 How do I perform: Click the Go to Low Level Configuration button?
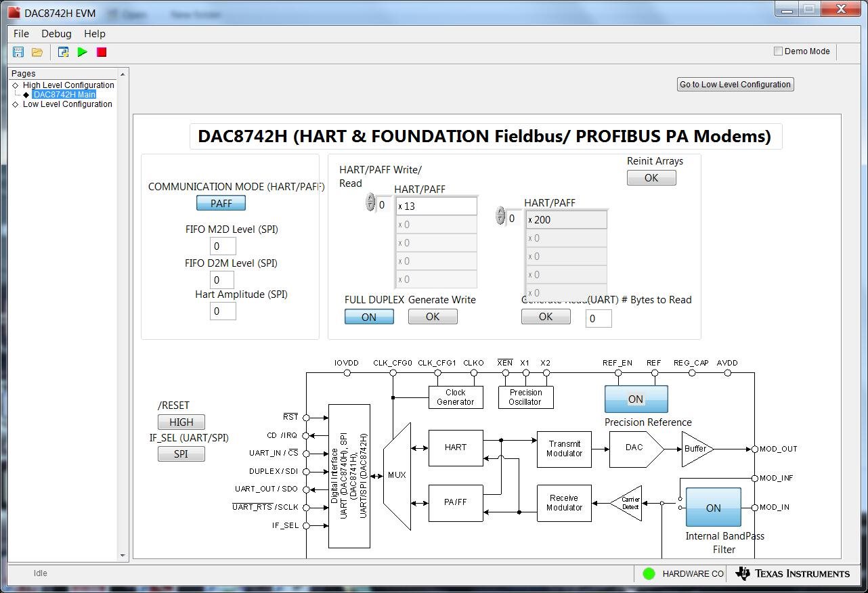(x=735, y=85)
